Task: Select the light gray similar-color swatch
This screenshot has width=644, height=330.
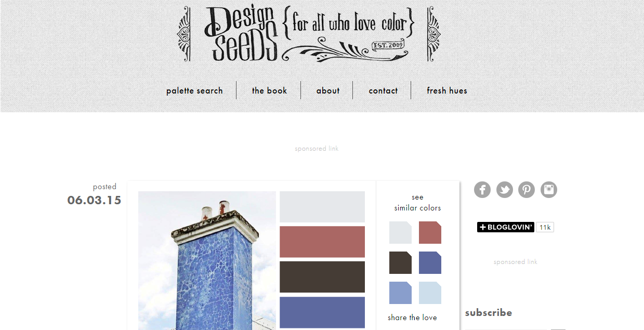Action: click(x=400, y=232)
